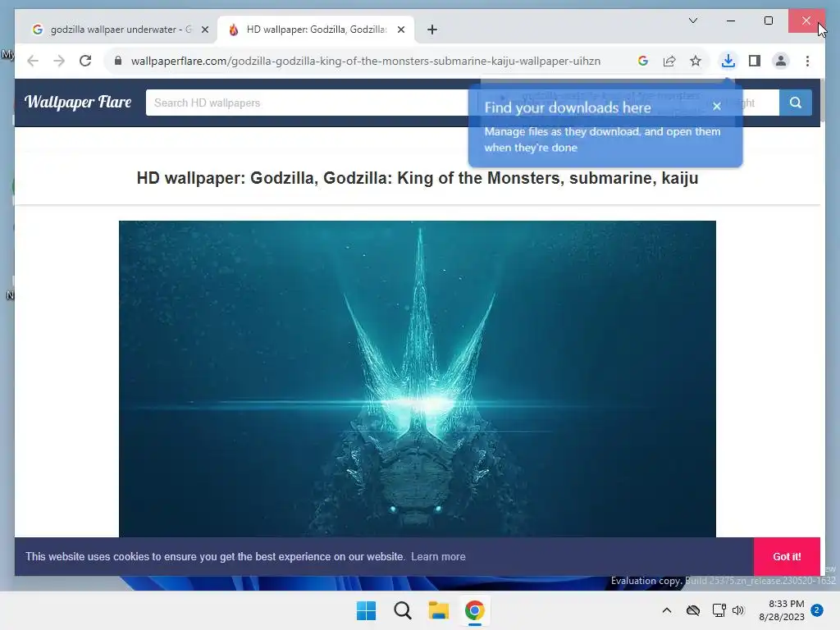The width and height of the screenshot is (840, 630).
Task: Accept cookies with Got it! button
Action: click(787, 557)
